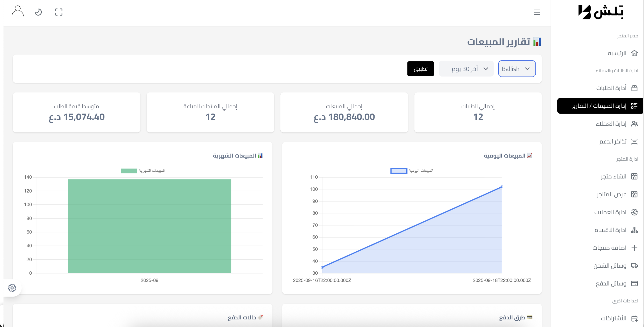Click the plus icon اضافه منتجات

(x=634, y=248)
